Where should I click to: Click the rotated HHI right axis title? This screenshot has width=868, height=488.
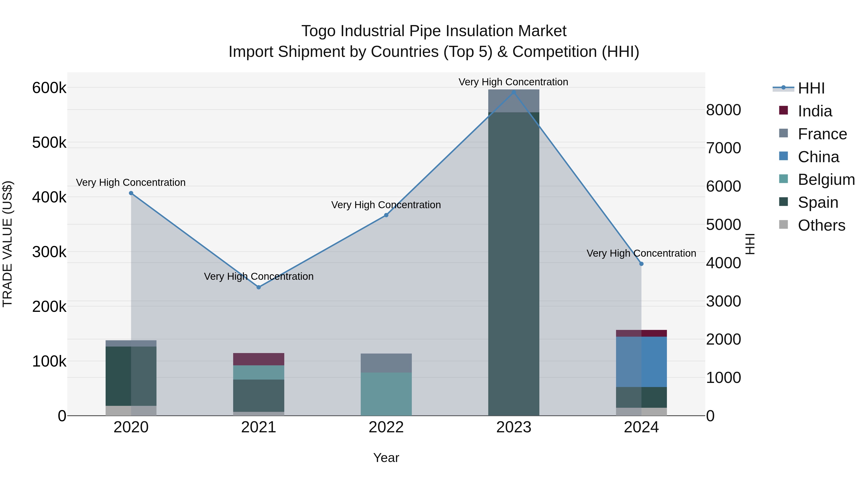750,244
